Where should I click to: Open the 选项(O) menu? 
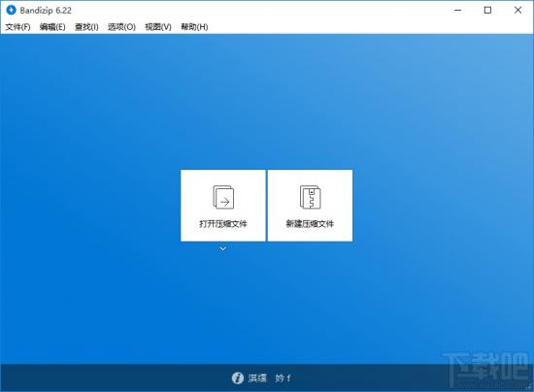[121, 27]
